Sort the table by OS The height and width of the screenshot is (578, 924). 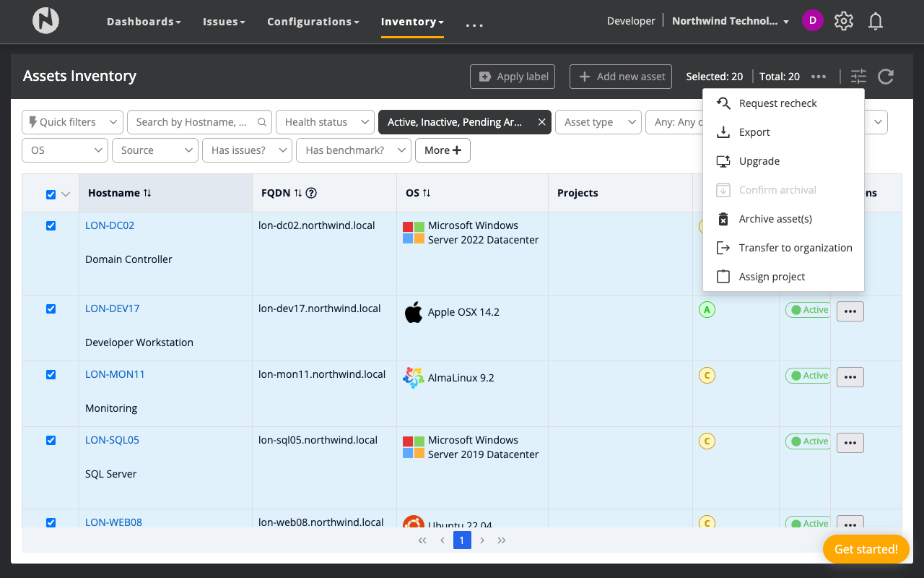click(427, 193)
